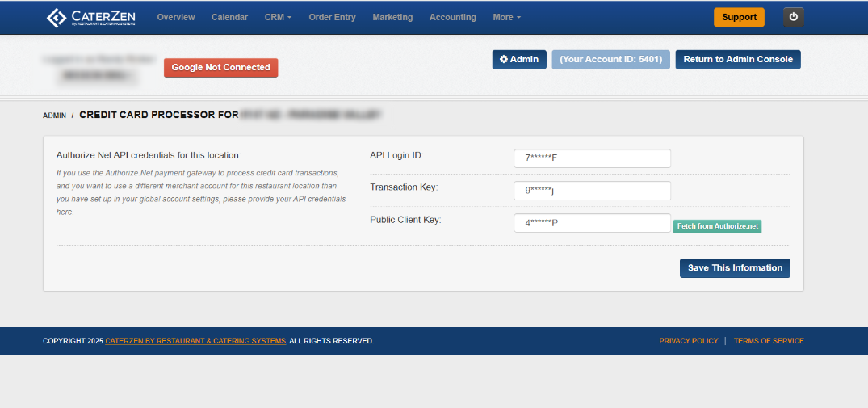Click Save This Information button
Image resolution: width=868 pixels, height=408 pixels.
pyautogui.click(x=735, y=268)
